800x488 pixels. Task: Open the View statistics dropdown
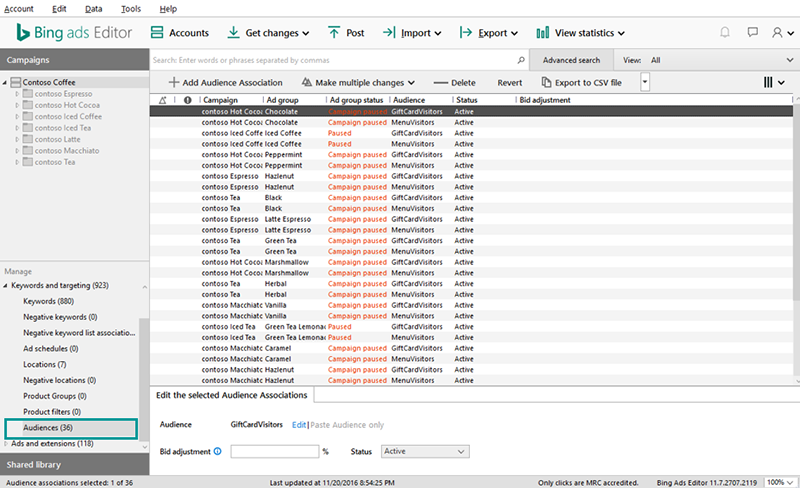coord(581,33)
